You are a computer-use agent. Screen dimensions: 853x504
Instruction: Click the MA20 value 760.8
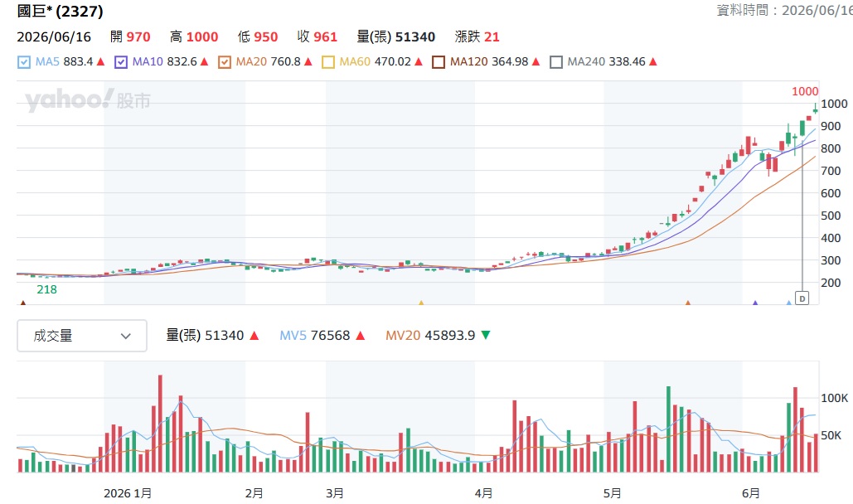286,62
